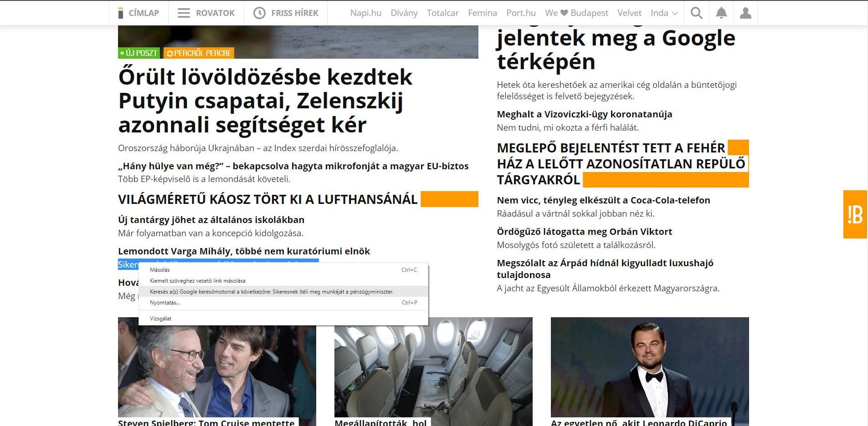Choose Vizsgálat in the context menu

(x=283, y=319)
